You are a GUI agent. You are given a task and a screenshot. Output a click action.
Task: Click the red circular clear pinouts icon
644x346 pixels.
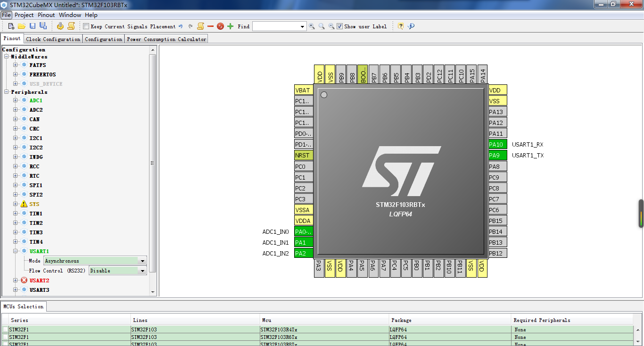[x=220, y=26]
